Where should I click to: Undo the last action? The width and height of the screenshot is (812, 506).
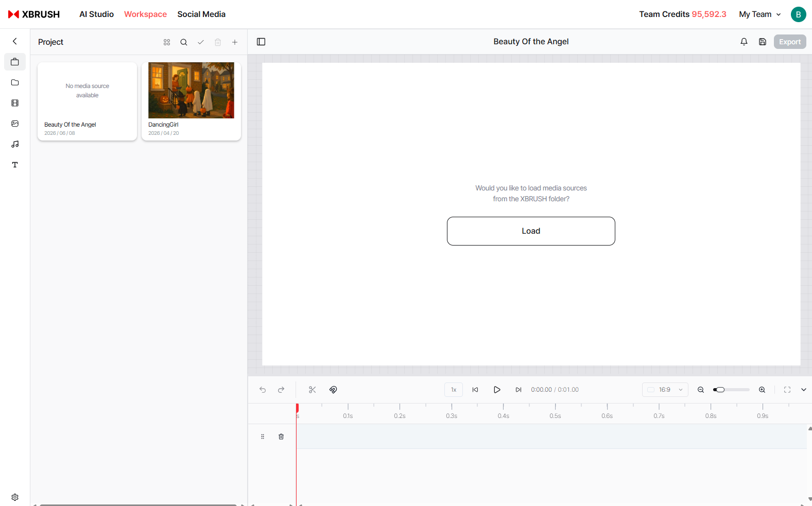(263, 390)
